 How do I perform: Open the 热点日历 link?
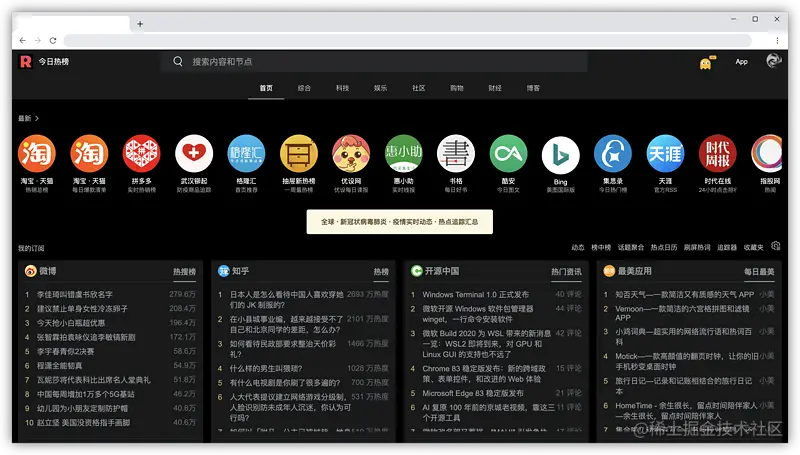(664, 247)
